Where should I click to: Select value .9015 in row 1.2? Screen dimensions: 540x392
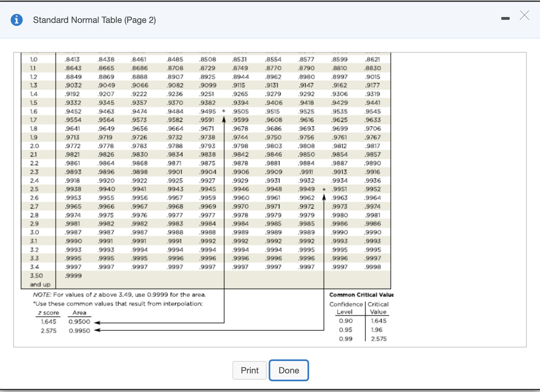coord(373,77)
